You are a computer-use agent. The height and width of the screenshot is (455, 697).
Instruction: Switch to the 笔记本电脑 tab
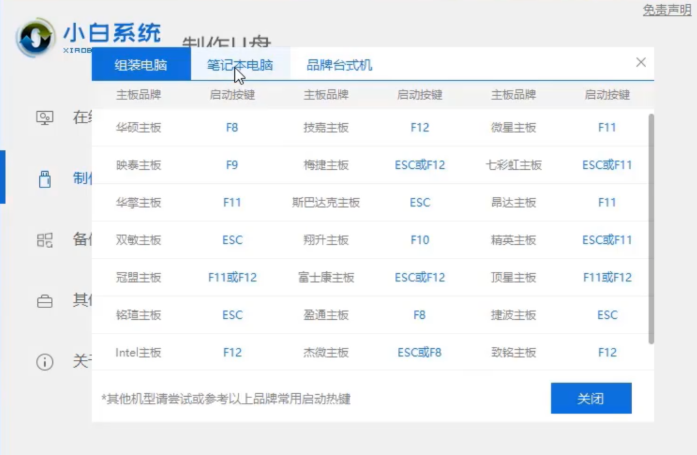pos(239,65)
